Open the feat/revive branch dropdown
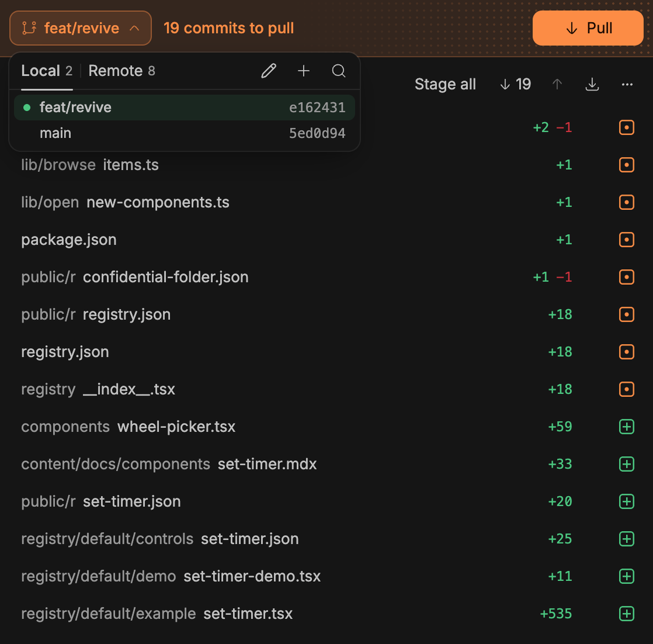 [81, 28]
